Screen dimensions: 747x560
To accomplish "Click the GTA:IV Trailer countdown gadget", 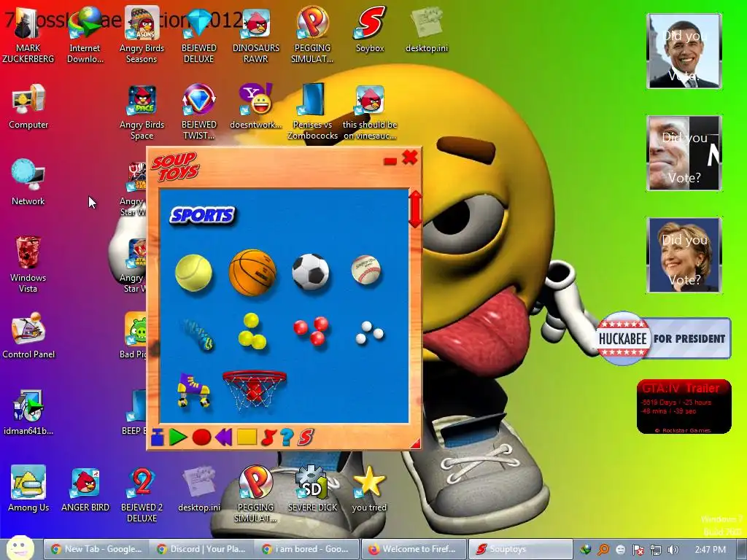I will (684, 407).
